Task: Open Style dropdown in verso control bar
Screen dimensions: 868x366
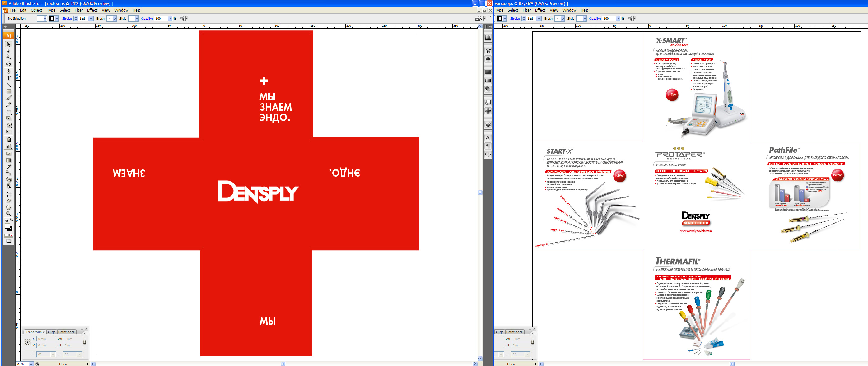Action: pyautogui.click(x=584, y=19)
